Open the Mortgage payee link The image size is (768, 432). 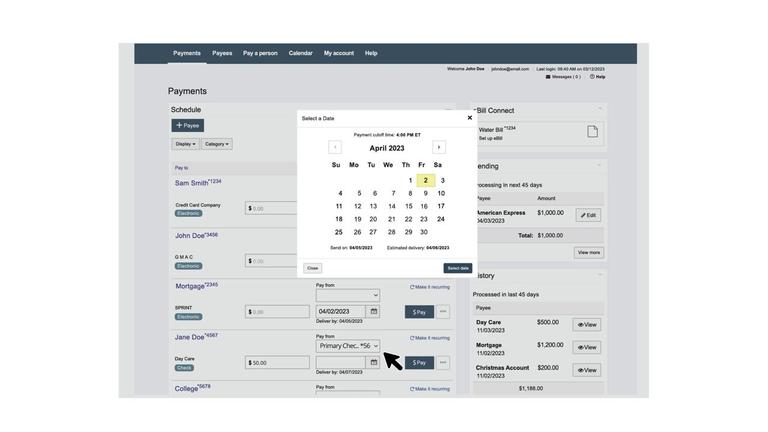click(x=196, y=286)
